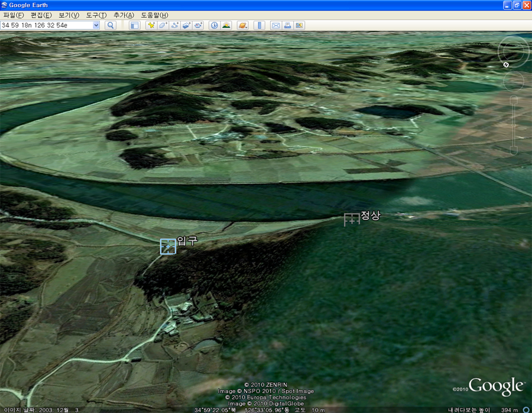Click the coordinates search input field
This screenshot has height=413, width=532.
coord(46,25)
